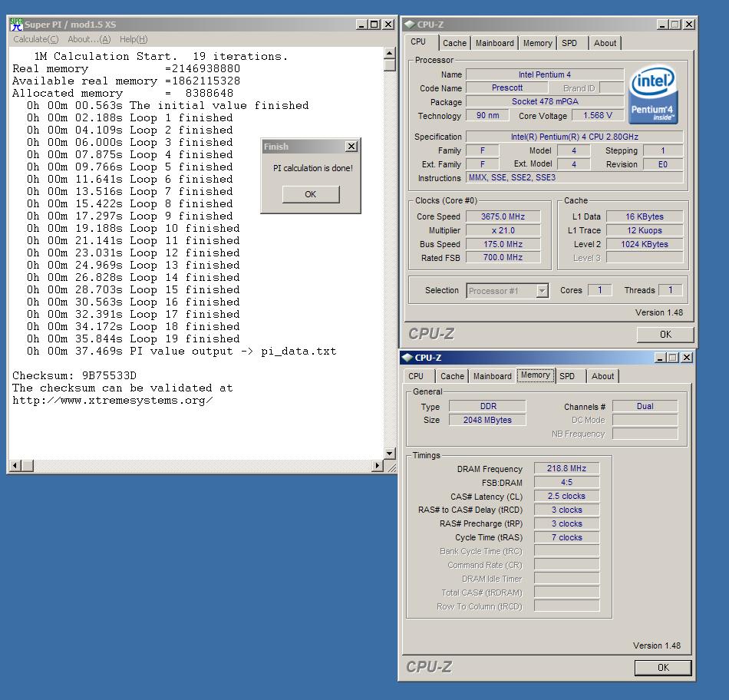Click the Cycle Time tRAS value 7 clocks
The height and width of the screenshot is (700, 729).
[567, 537]
